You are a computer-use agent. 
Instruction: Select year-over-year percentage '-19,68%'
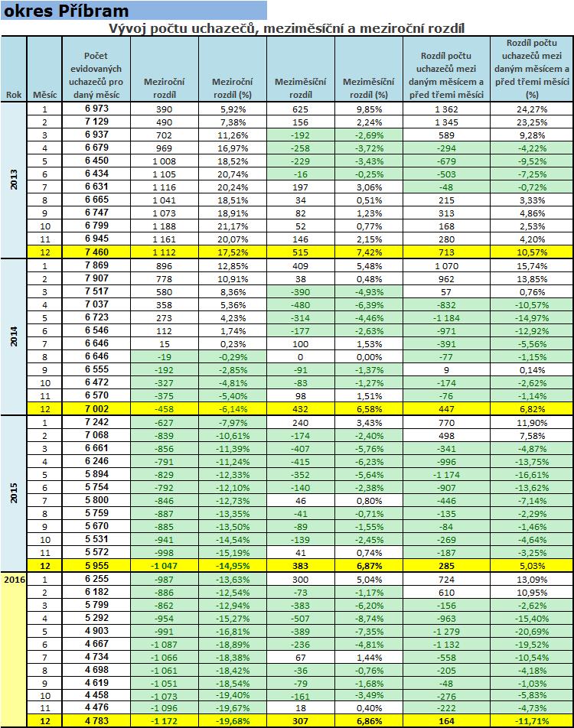pyautogui.click(x=233, y=721)
